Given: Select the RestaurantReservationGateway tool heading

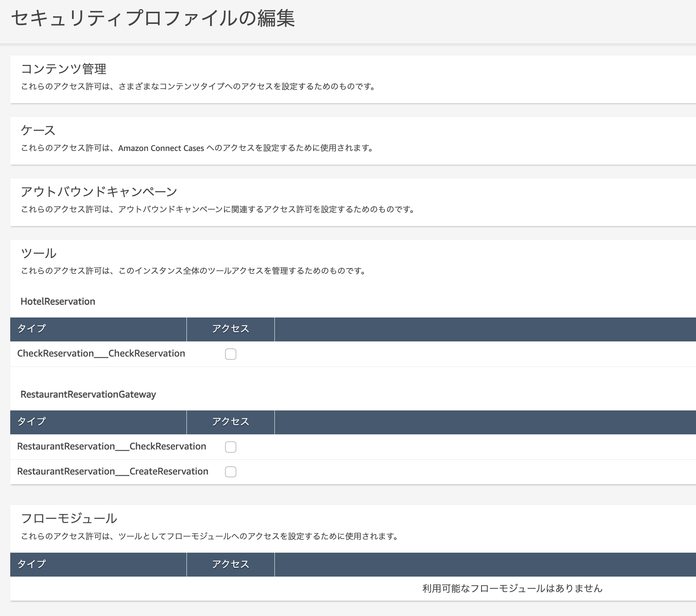Looking at the screenshot, I should [88, 394].
